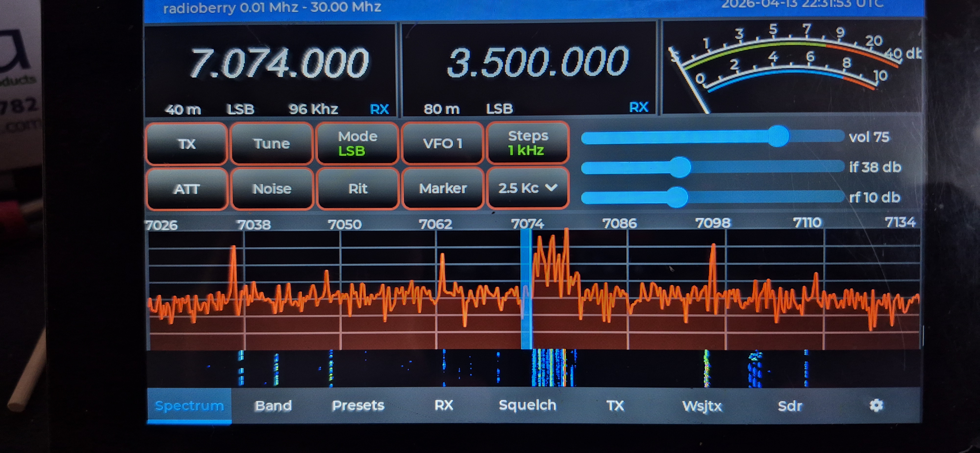Open the Mode LSB selector
The width and height of the screenshot is (980, 453).
[x=357, y=143]
